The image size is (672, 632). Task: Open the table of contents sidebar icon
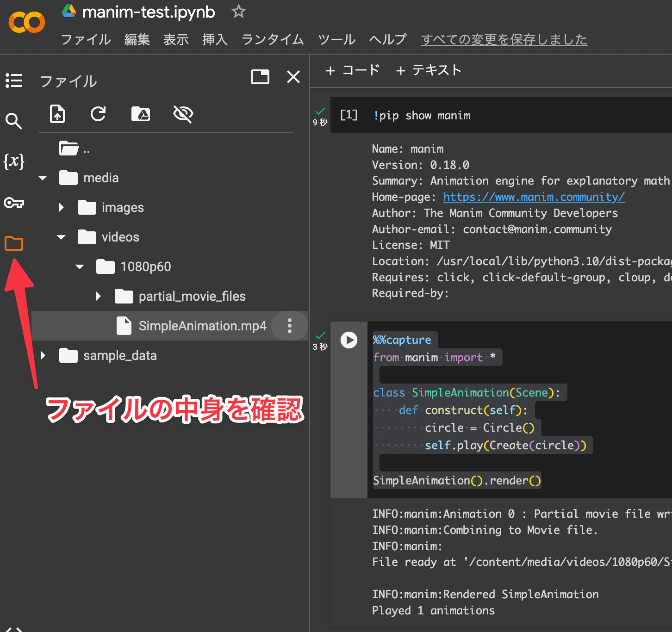tap(14, 81)
